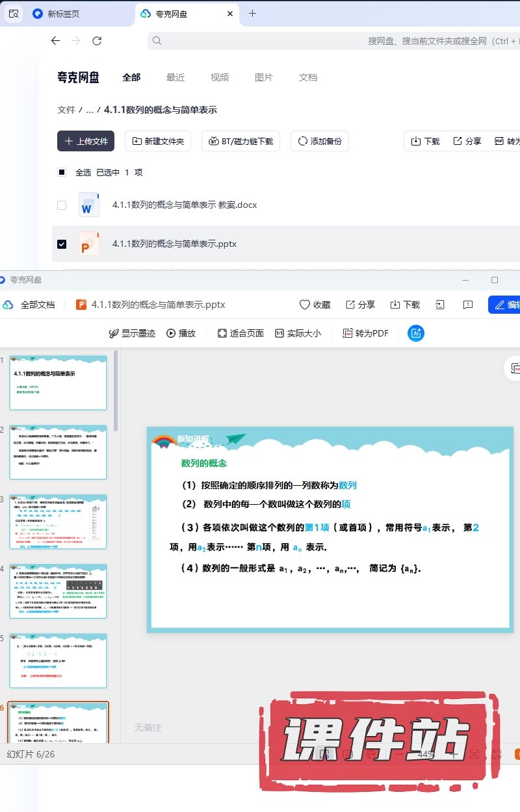Select slide 4 thumbnail in the panel
This screenshot has height=812, width=520.
tap(58, 591)
